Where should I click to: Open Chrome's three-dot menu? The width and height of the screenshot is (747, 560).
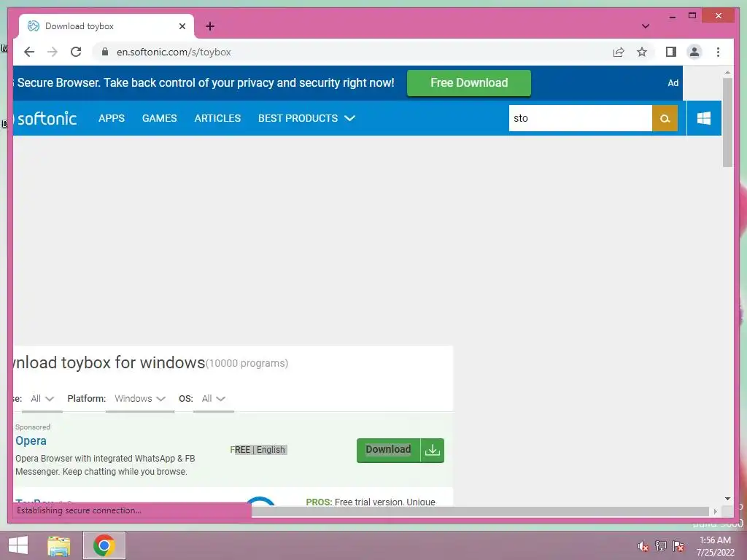(718, 52)
